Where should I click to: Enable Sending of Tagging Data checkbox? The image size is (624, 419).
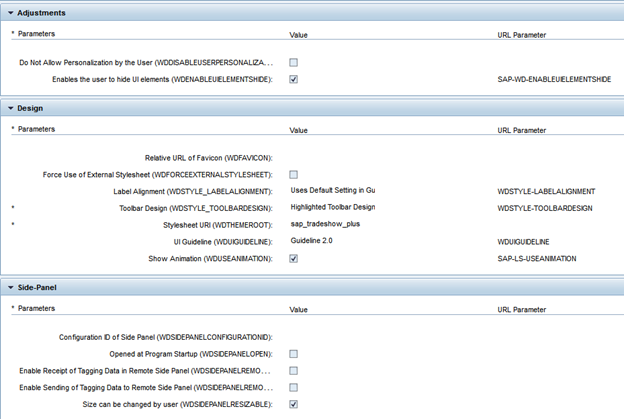click(293, 387)
